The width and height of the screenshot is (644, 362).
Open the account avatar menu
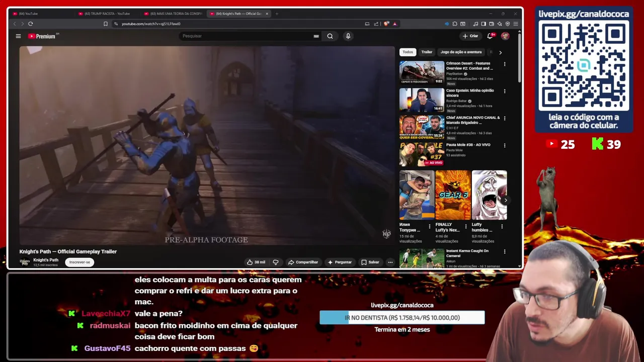point(505,36)
